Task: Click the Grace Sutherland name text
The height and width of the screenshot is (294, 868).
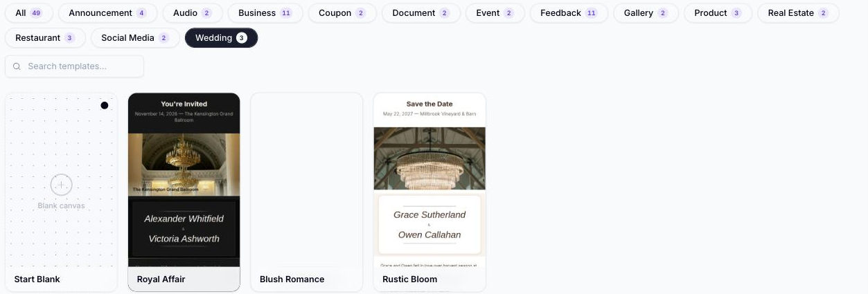Action: (429, 214)
